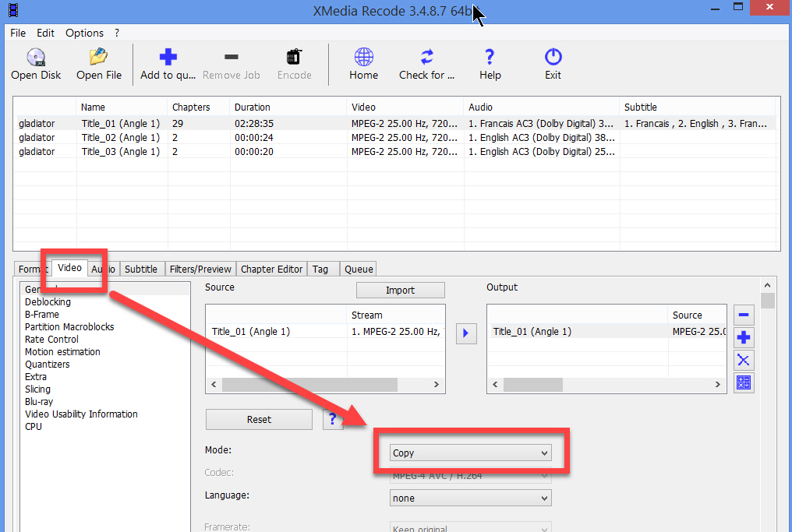The height and width of the screenshot is (532, 792).
Task: Open the Filters/Preview tab
Action: click(200, 269)
